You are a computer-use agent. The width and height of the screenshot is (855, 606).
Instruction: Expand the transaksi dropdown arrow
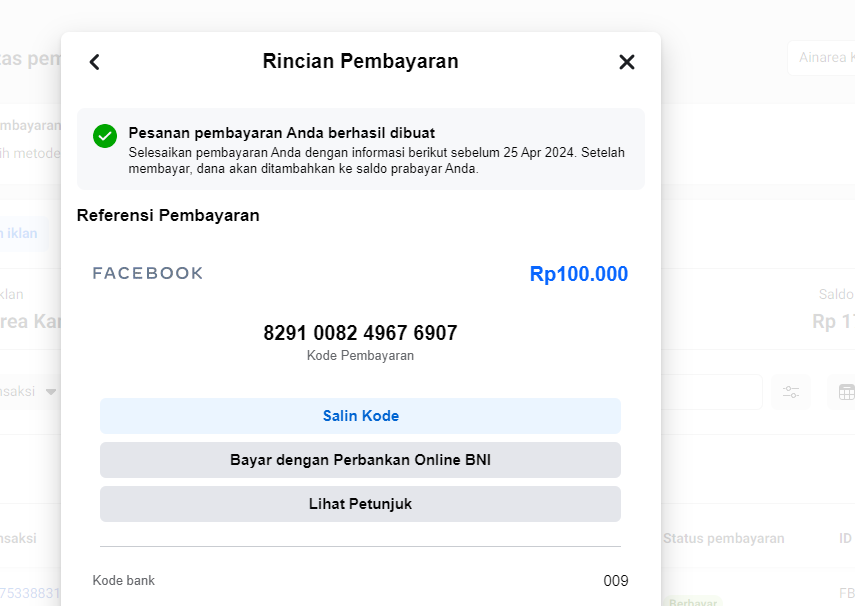click(x=50, y=392)
